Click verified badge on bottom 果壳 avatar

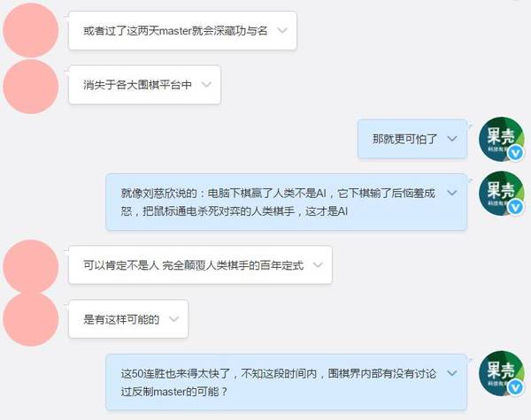(x=515, y=387)
